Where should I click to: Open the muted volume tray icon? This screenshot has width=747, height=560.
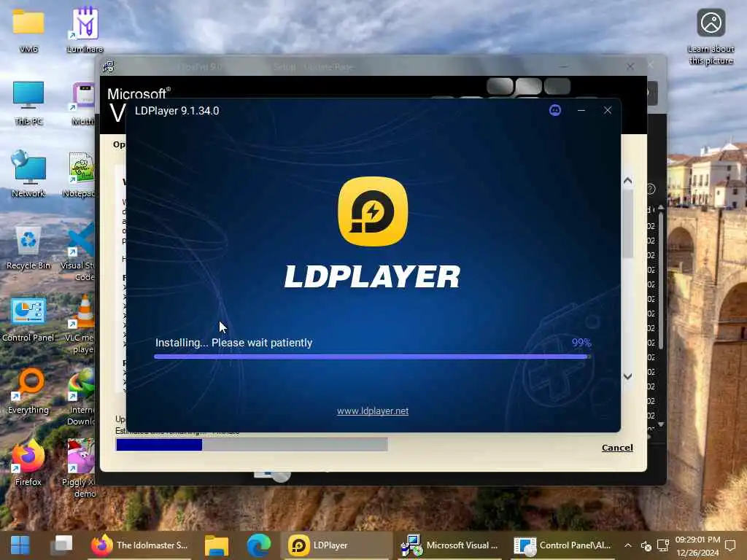pyautogui.click(x=646, y=545)
